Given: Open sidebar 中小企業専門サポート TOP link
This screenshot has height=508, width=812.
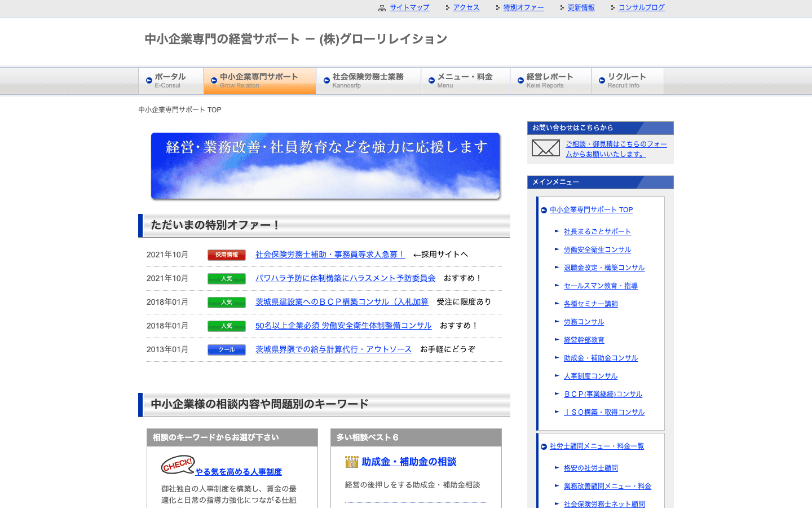Looking at the screenshot, I should (592, 210).
